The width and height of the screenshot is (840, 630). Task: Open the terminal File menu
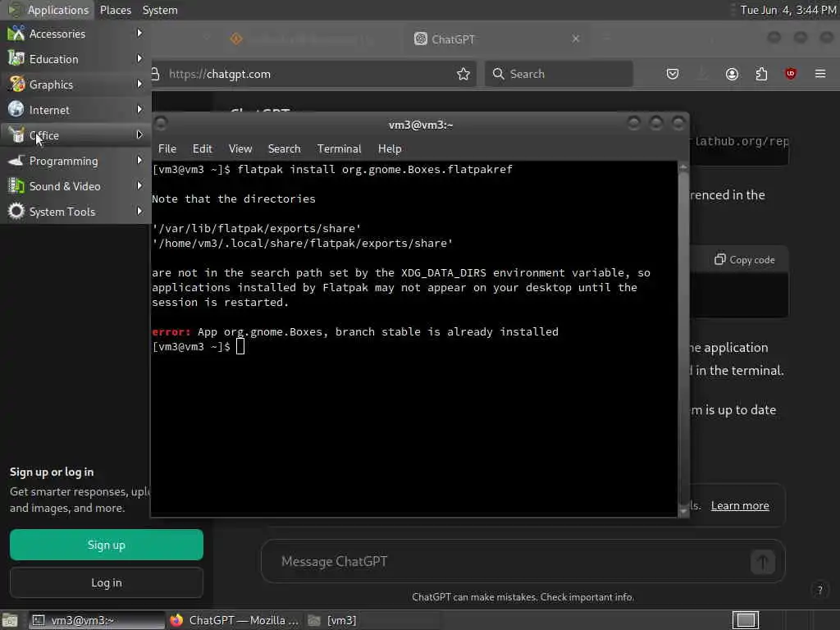click(x=167, y=148)
